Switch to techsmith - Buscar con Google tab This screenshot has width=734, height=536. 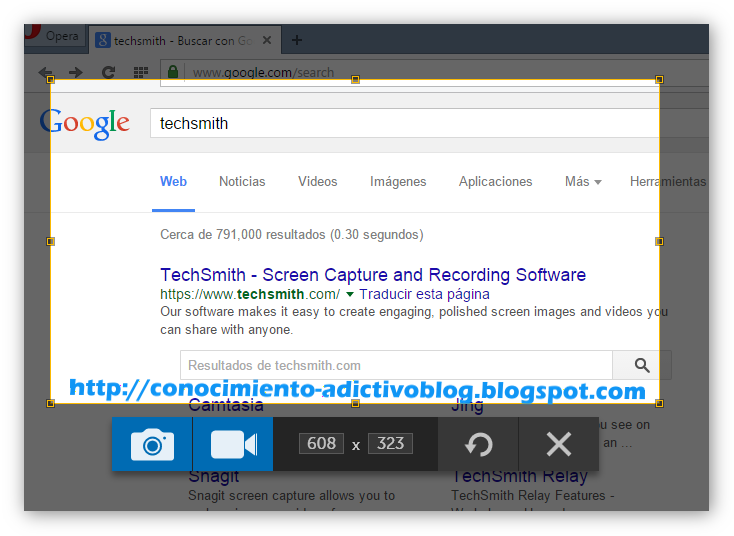(183, 41)
